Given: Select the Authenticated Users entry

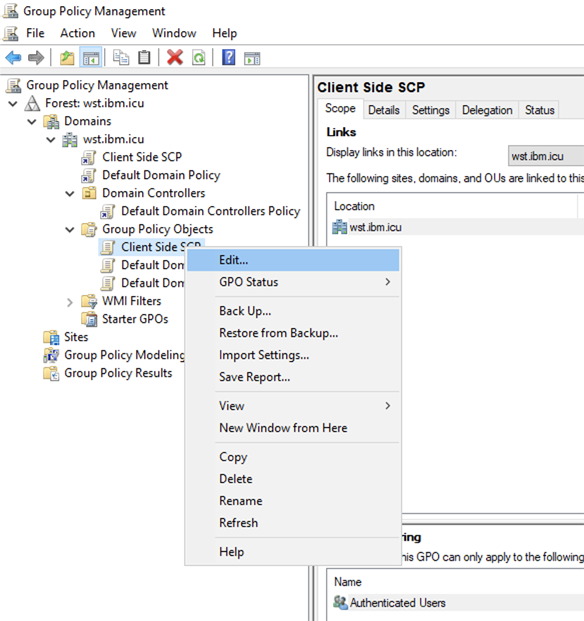Looking at the screenshot, I should [457, 603].
